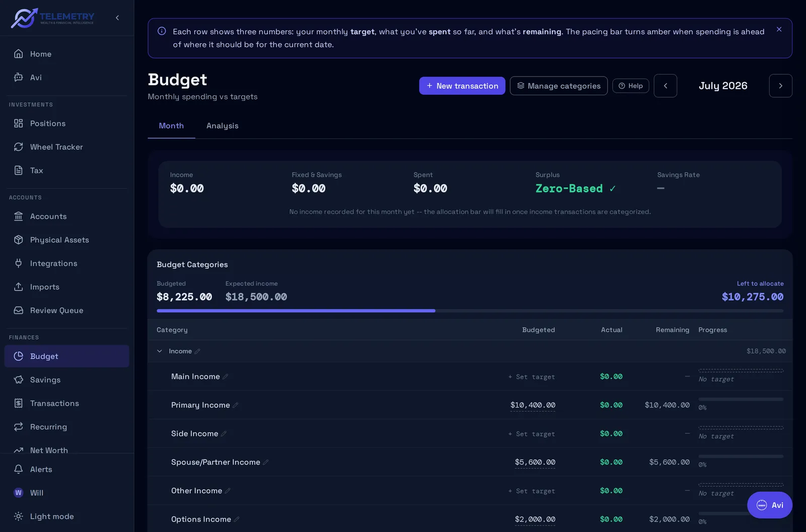Viewport: 806px width, 532px height.
Task: Edit Side Income name pencil icon
Action: point(224,434)
